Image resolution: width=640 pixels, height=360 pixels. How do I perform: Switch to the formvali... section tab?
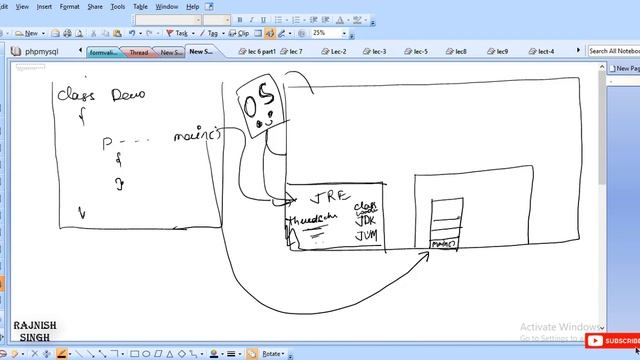[x=104, y=52]
